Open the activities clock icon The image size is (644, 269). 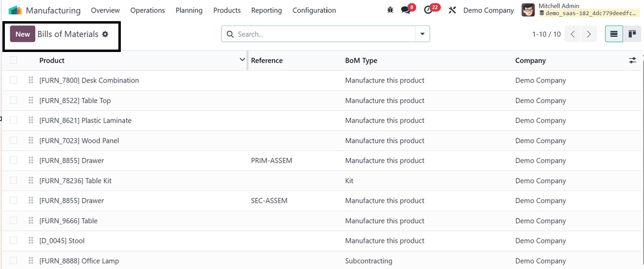[428, 10]
